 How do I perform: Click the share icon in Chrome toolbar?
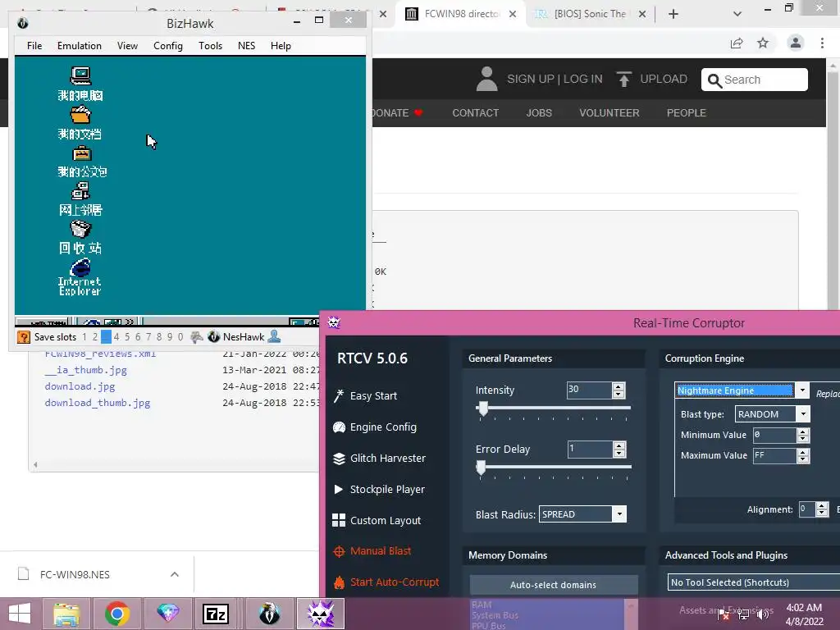pos(737,43)
